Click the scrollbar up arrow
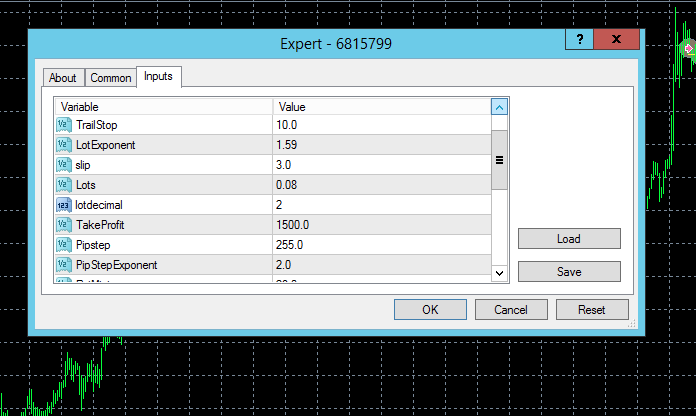Screen dimensions: 696x416 499,107
